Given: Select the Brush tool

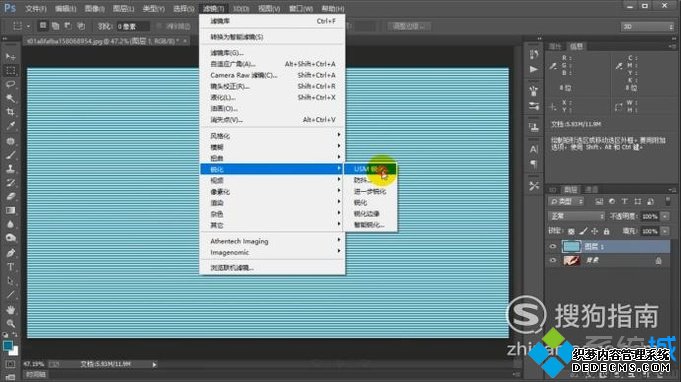Looking at the screenshot, I should (10, 155).
